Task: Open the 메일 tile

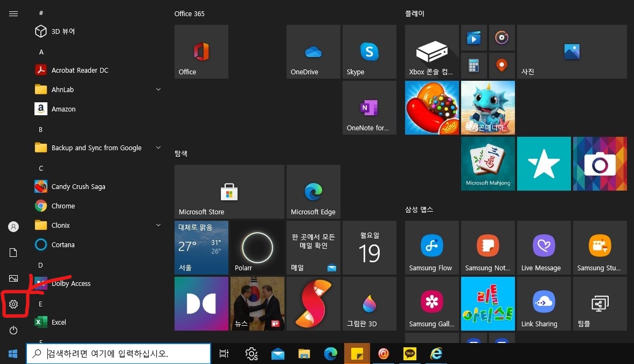Action: 313,248
